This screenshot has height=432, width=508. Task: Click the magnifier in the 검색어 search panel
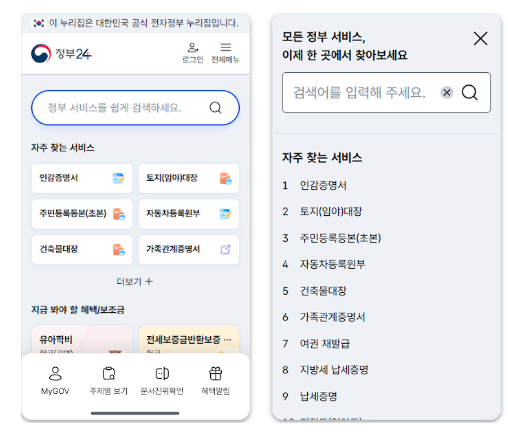click(x=470, y=92)
